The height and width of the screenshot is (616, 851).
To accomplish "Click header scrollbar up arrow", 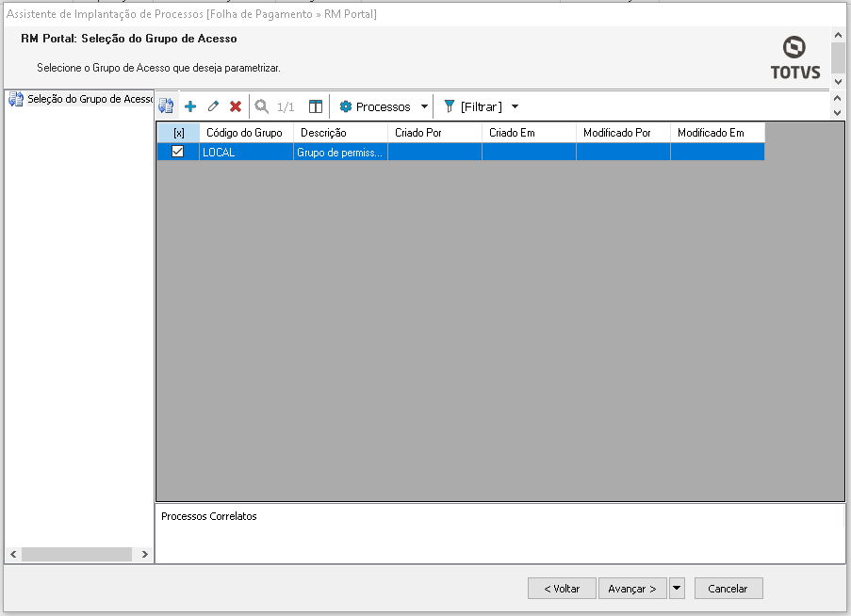I will pos(838,35).
